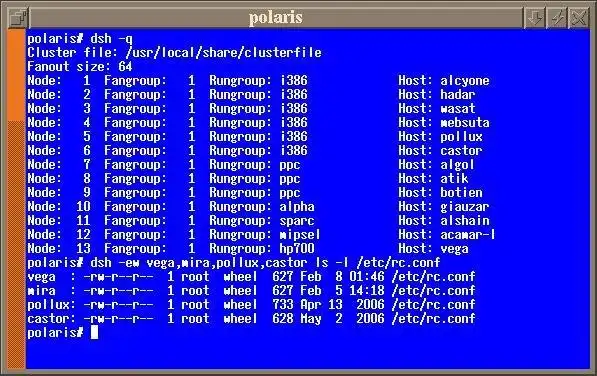Screen dimensions: 597x376
Task: Click Rungroup value 'hp700'
Action: coord(297,249)
